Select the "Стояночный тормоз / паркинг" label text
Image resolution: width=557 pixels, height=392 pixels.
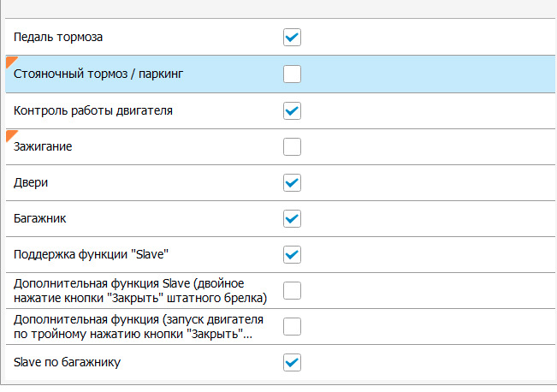(99, 74)
